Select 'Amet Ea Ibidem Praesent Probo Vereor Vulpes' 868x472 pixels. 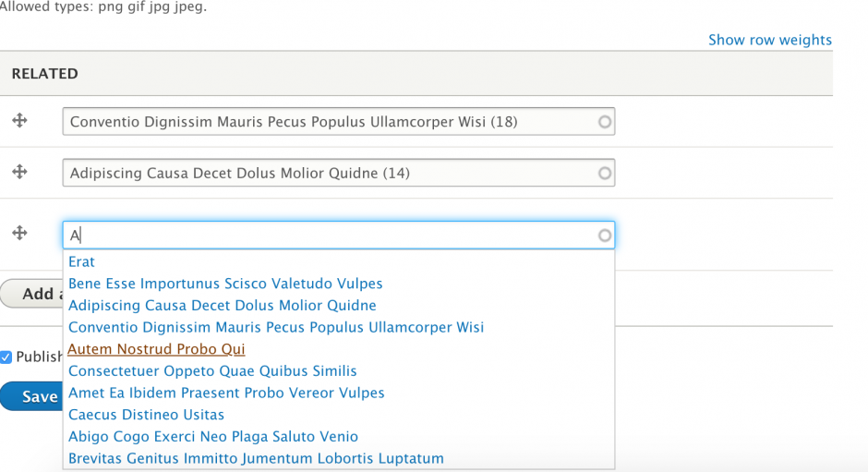tap(226, 393)
